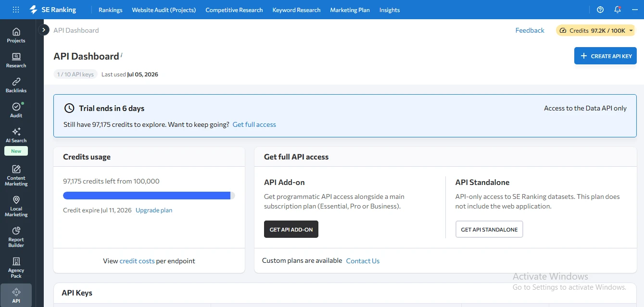Image resolution: width=644 pixels, height=307 pixels.
Task: Open AI Search in the sidebar
Action: tap(16, 135)
